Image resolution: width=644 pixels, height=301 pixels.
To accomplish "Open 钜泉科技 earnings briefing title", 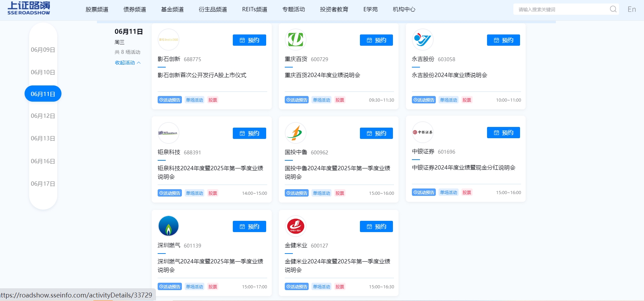I will pos(210,172).
